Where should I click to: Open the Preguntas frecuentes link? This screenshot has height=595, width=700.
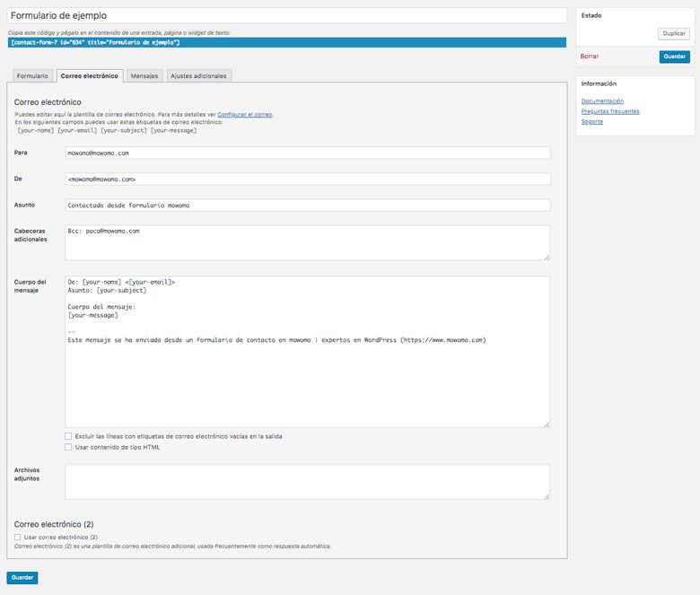tap(610, 111)
